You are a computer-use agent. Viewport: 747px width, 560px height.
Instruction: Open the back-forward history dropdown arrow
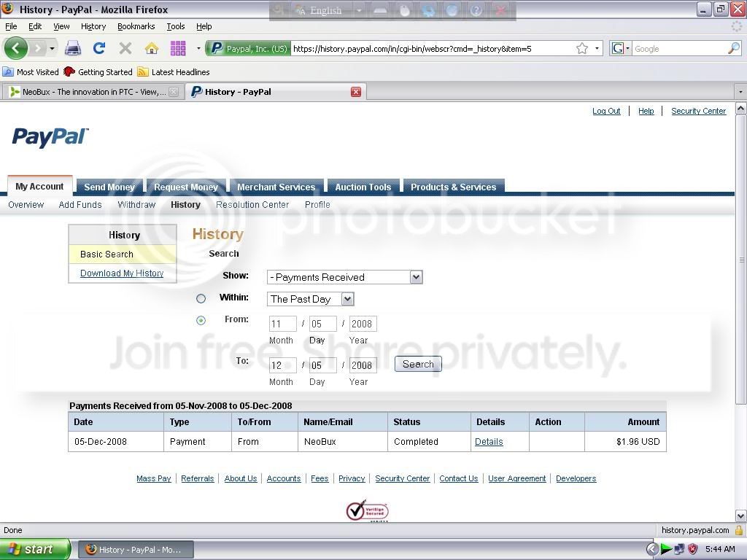(x=52, y=49)
